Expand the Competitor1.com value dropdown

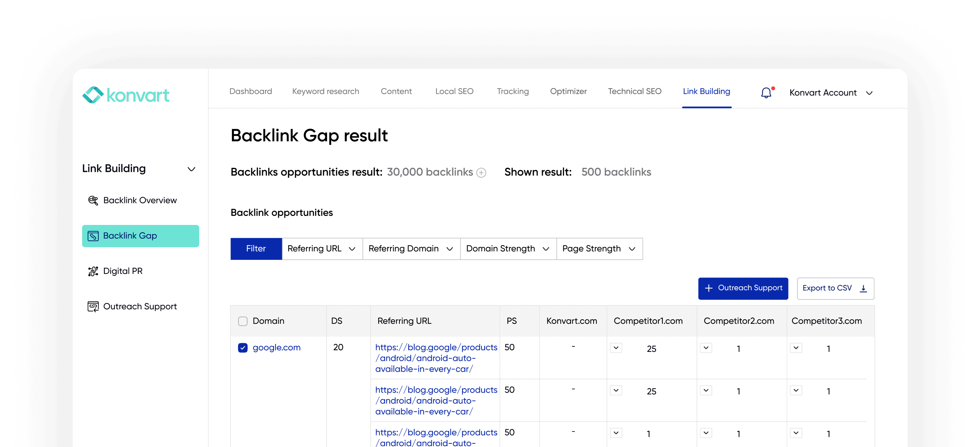(616, 348)
